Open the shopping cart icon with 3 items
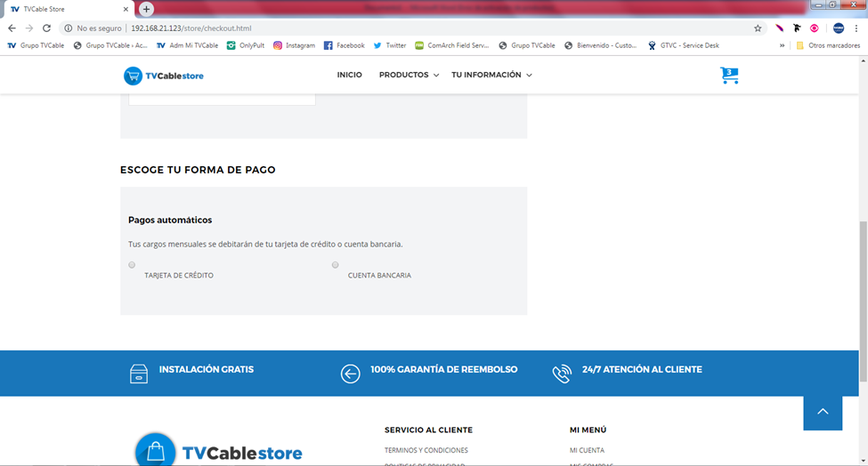 729,76
